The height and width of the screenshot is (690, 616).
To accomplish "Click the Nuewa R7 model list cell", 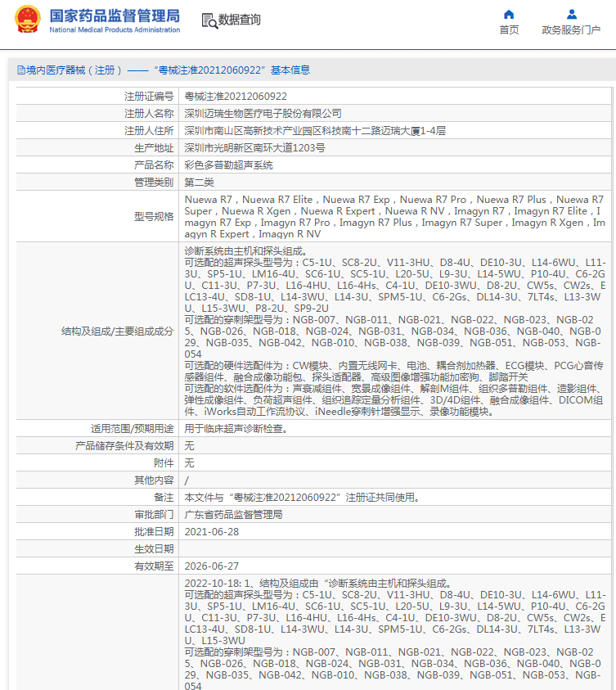I will (x=395, y=217).
